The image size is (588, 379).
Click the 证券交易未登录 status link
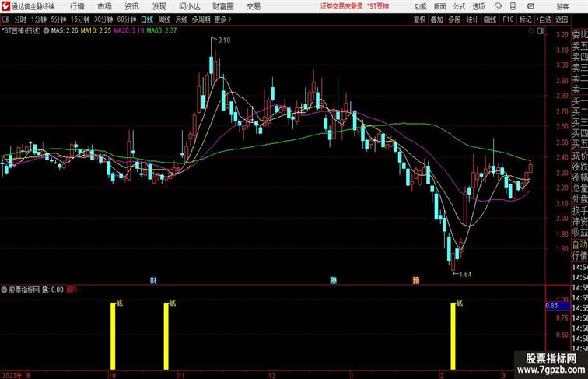pos(341,6)
